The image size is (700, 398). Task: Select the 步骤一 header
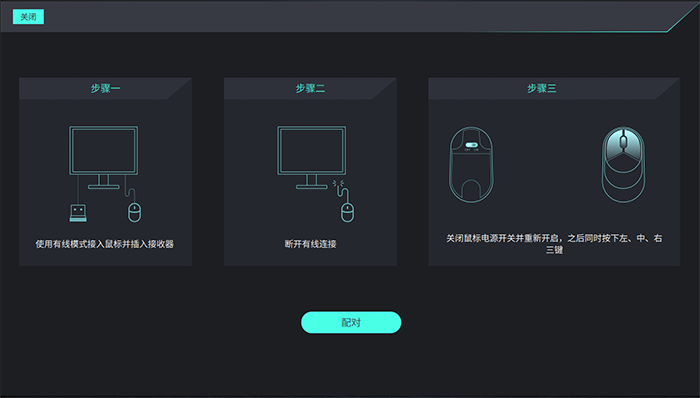click(105, 88)
